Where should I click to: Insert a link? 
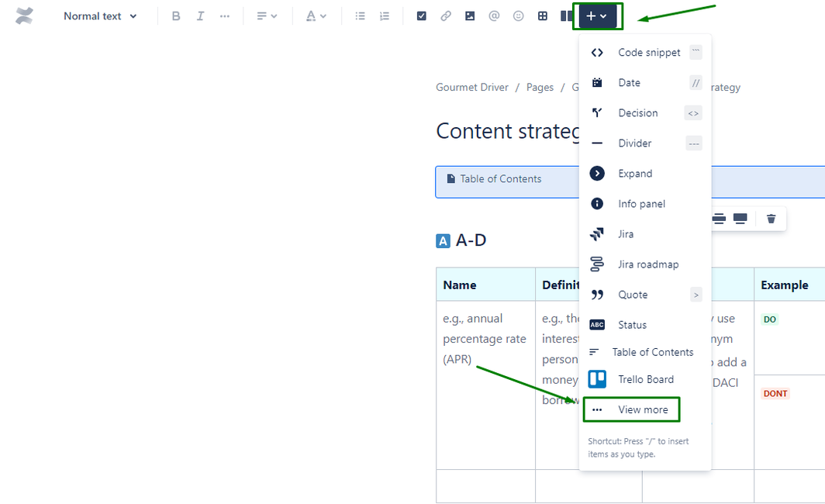(446, 16)
